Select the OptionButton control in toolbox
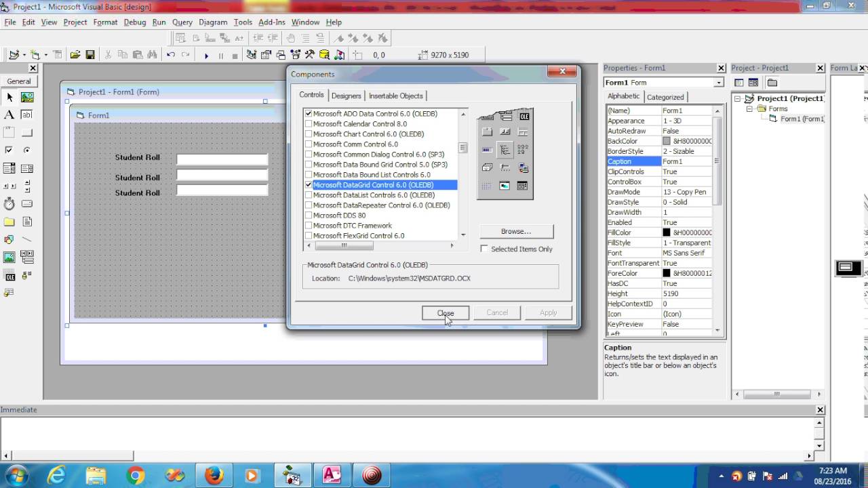Screen dimensions: 868x488 point(27,150)
